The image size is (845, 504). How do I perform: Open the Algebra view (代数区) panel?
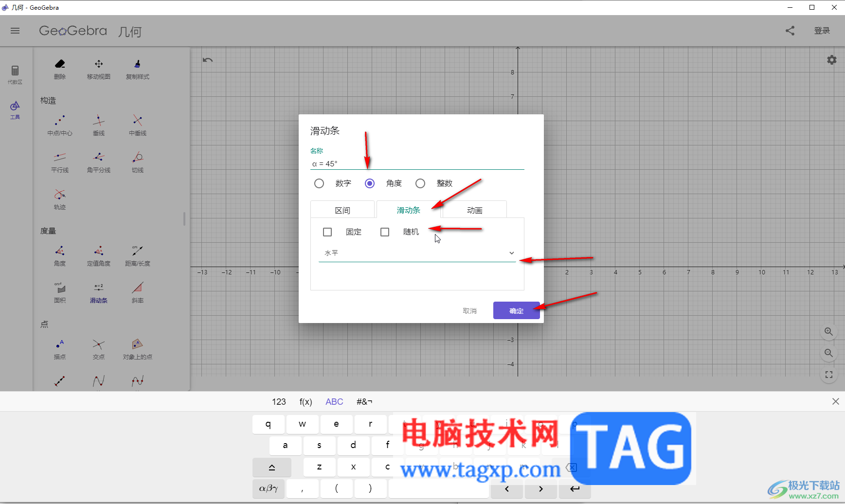pyautogui.click(x=15, y=75)
